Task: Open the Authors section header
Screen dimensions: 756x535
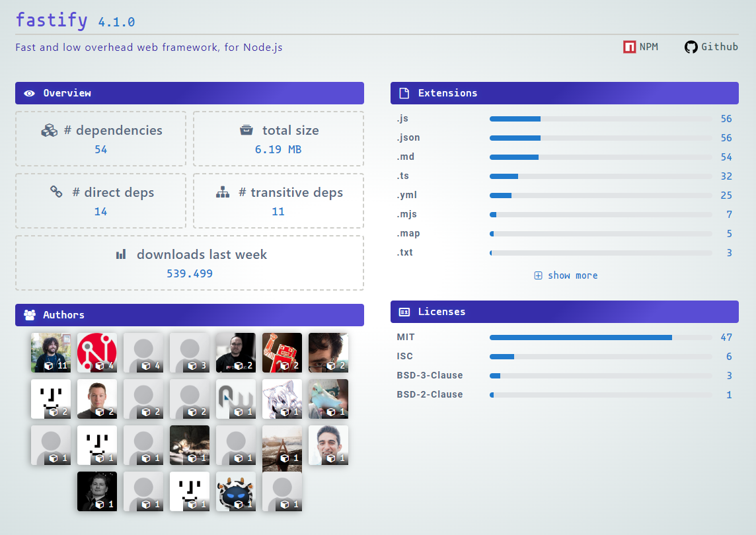Action: click(190, 315)
